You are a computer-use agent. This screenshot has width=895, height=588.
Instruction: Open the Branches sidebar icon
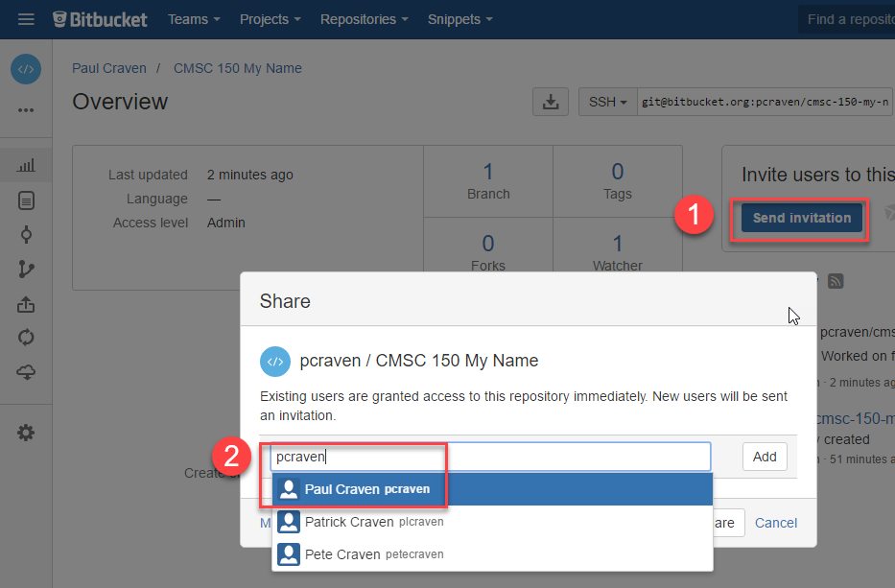pyautogui.click(x=26, y=269)
